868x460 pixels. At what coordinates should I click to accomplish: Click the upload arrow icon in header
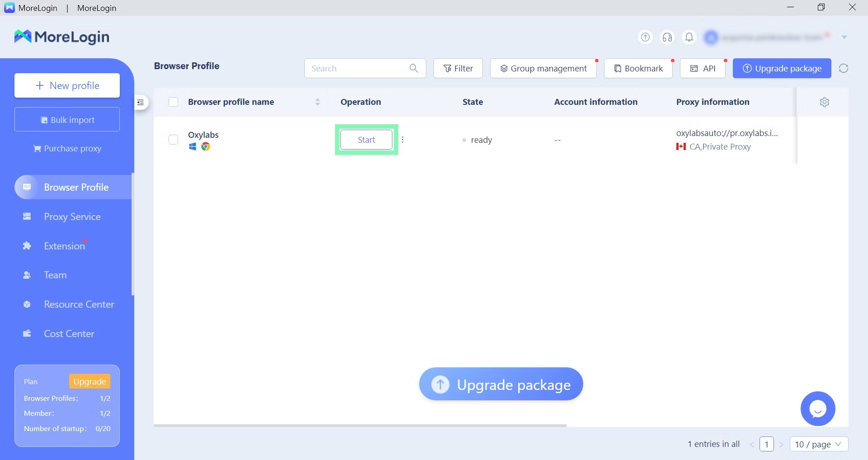pos(645,37)
